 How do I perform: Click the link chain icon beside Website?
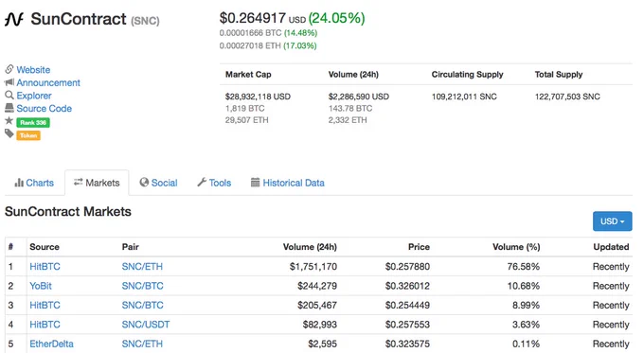[x=9, y=69]
